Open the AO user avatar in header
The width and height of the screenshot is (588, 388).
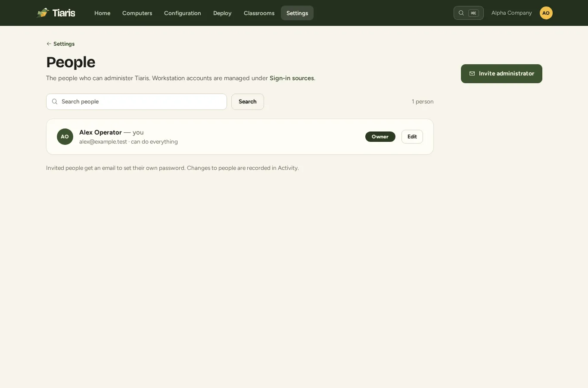(546, 13)
